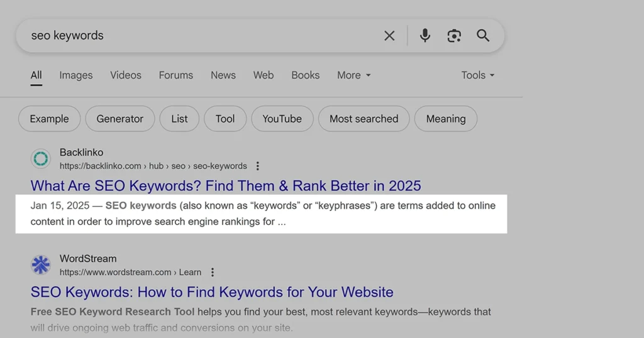Open Backlinko result three-dot options

[x=257, y=166]
